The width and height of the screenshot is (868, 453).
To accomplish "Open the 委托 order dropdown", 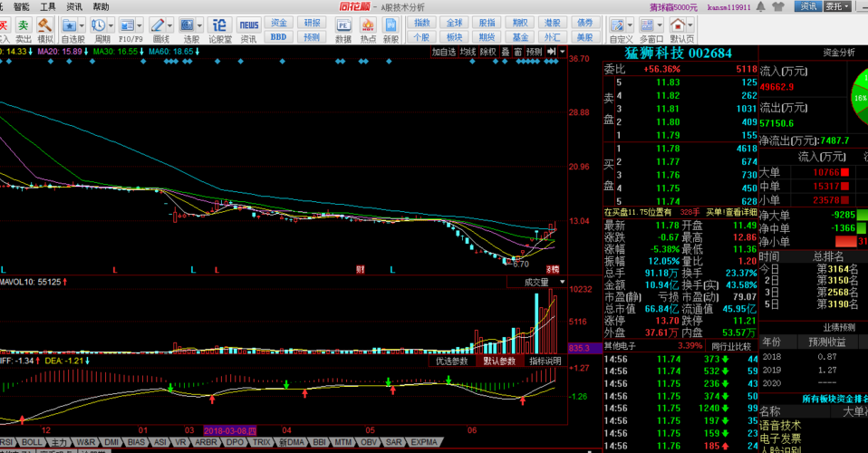I will pyautogui.click(x=836, y=6).
